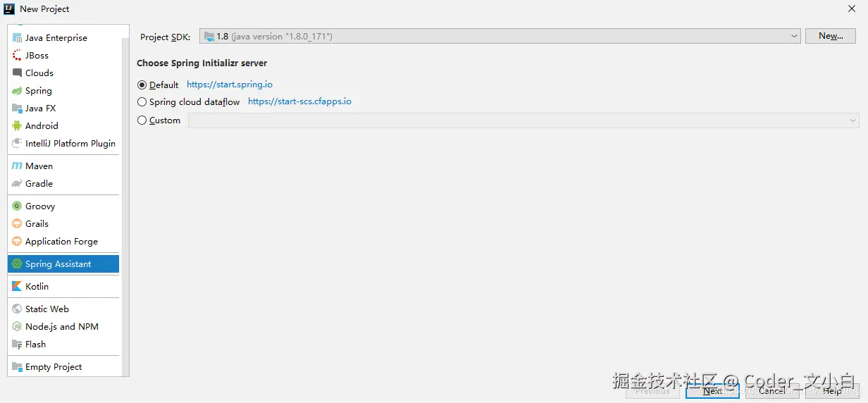The height and width of the screenshot is (403, 868).
Task: Select the Groovy icon
Action: (x=17, y=206)
